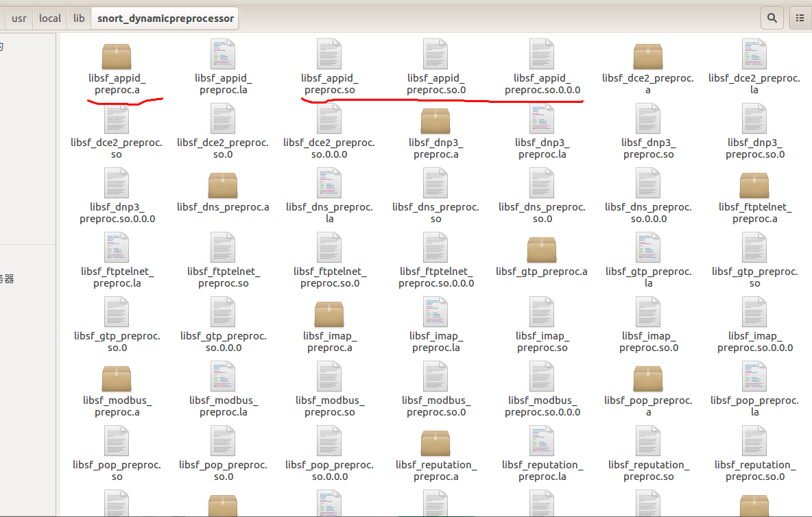Select libsf_gtp_preproc.so.0.0.0 file icon

click(x=223, y=312)
